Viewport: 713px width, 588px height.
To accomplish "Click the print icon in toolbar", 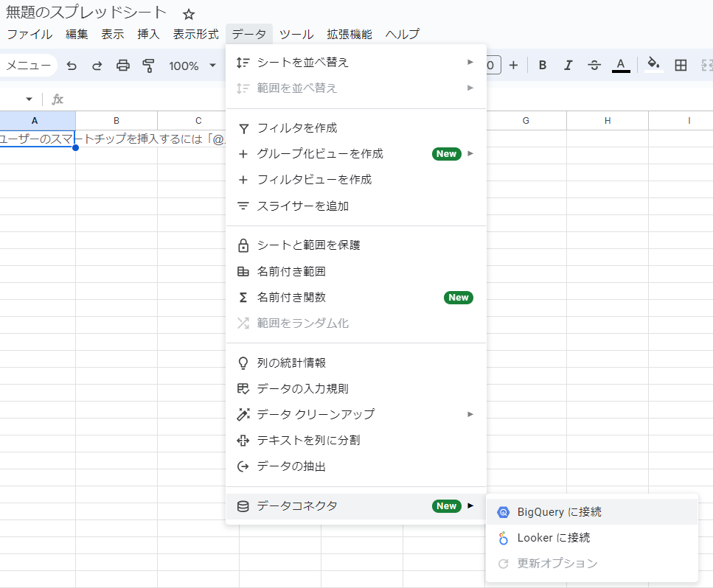I will [x=123, y=66].
